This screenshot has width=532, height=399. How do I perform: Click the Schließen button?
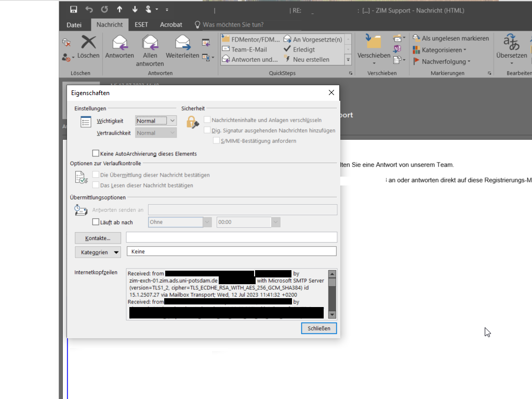coord(319,328)
